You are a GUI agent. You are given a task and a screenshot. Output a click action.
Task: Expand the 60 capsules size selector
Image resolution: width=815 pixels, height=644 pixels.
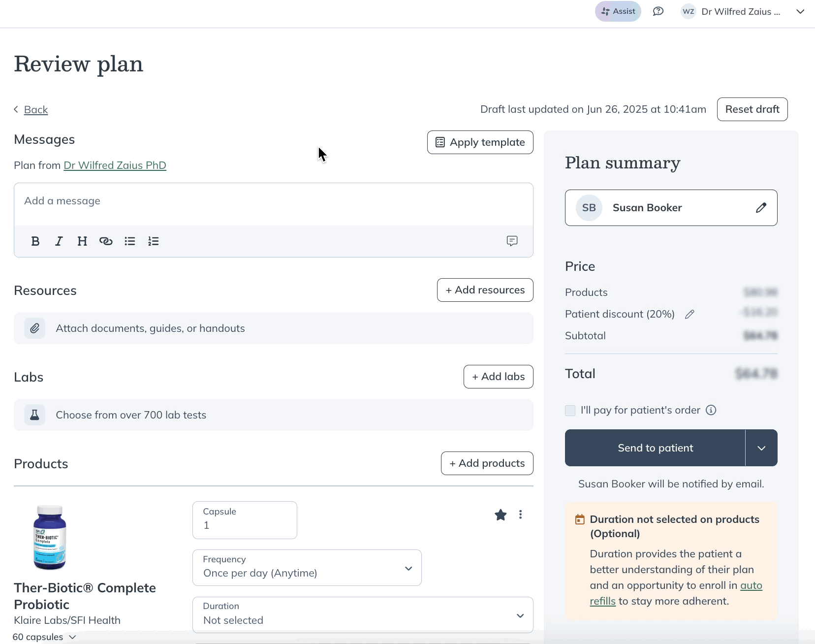44,637
